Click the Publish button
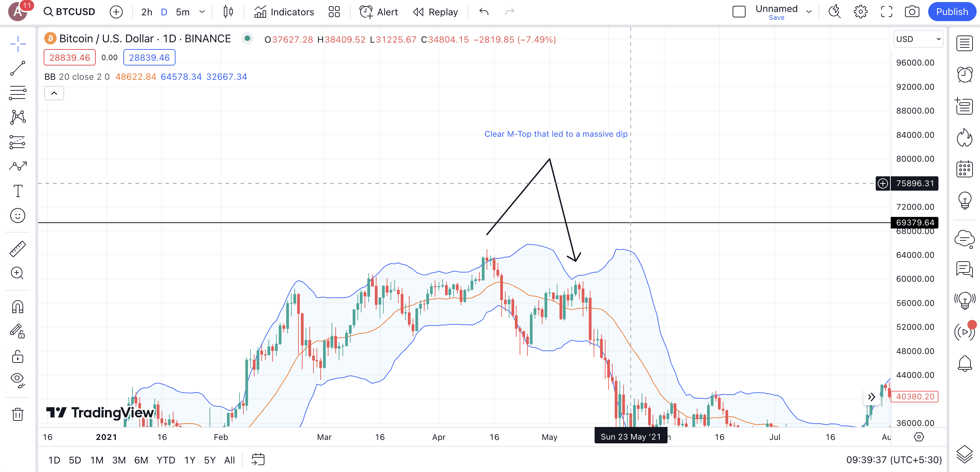This screenshot has width=980, height=472. [x=952, y=12]
